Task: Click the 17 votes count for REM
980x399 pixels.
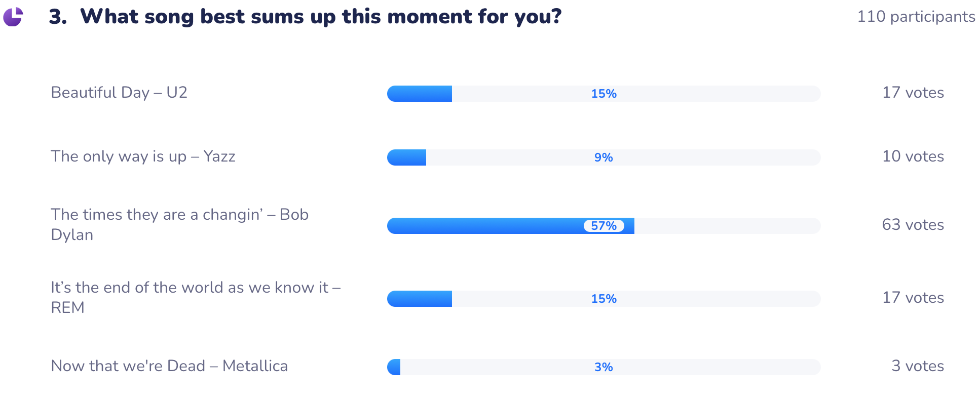Action: [913, 298]
